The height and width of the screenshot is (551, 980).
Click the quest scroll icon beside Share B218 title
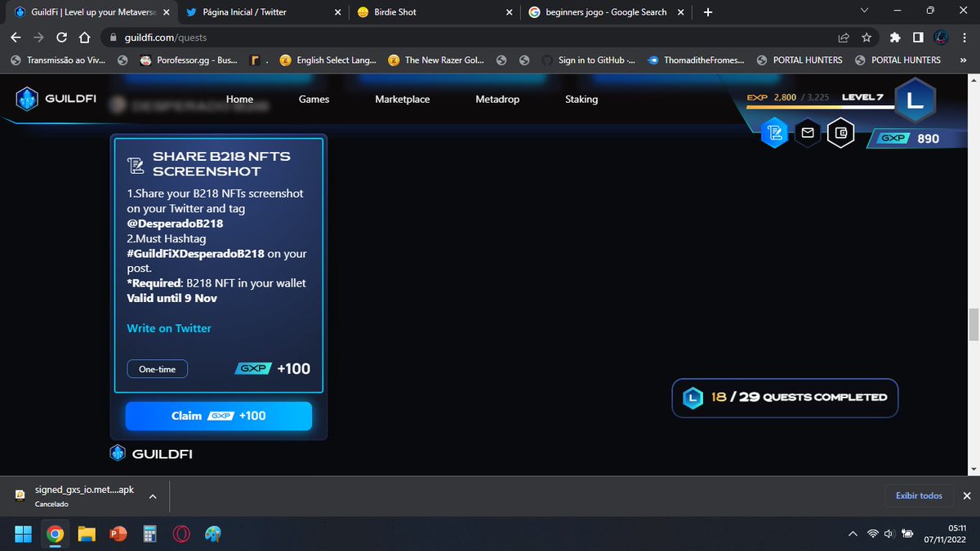pos(136,164)
